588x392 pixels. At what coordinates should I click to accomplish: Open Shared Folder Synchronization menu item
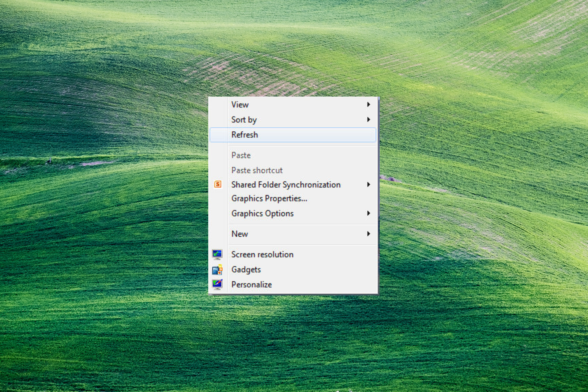[x=293, y=185]
